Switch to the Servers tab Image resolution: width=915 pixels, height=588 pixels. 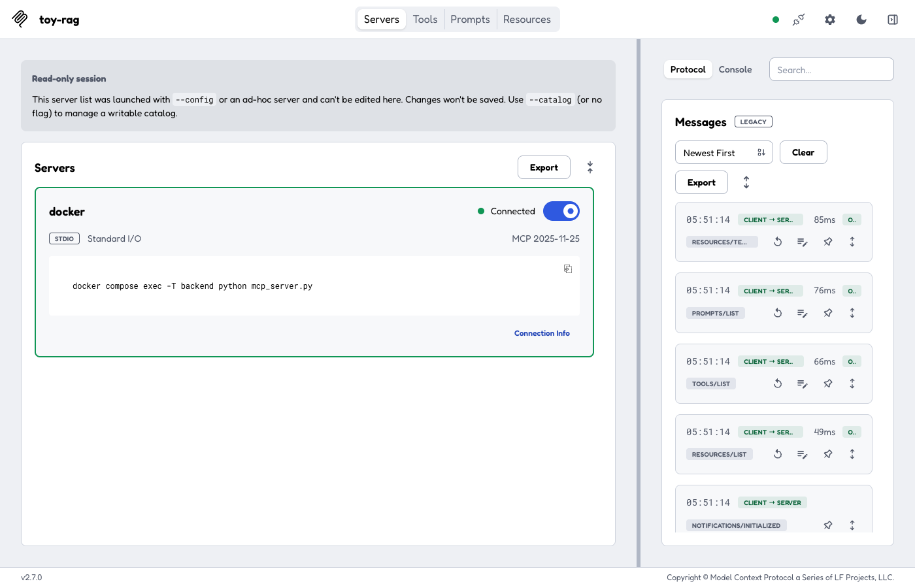click(382, 20)
